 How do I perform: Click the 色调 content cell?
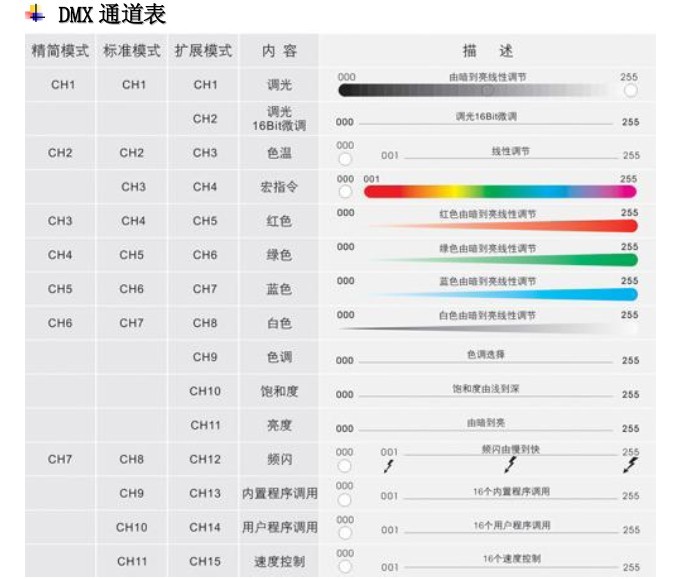279,357
